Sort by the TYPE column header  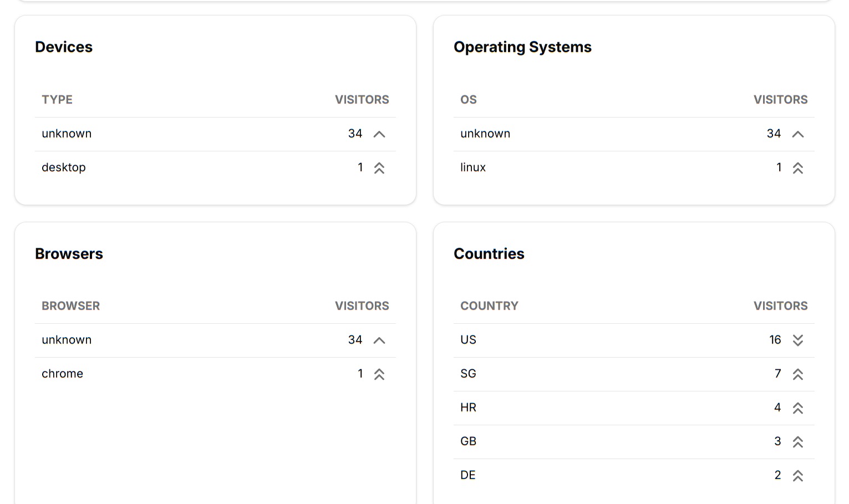[57, 100]
